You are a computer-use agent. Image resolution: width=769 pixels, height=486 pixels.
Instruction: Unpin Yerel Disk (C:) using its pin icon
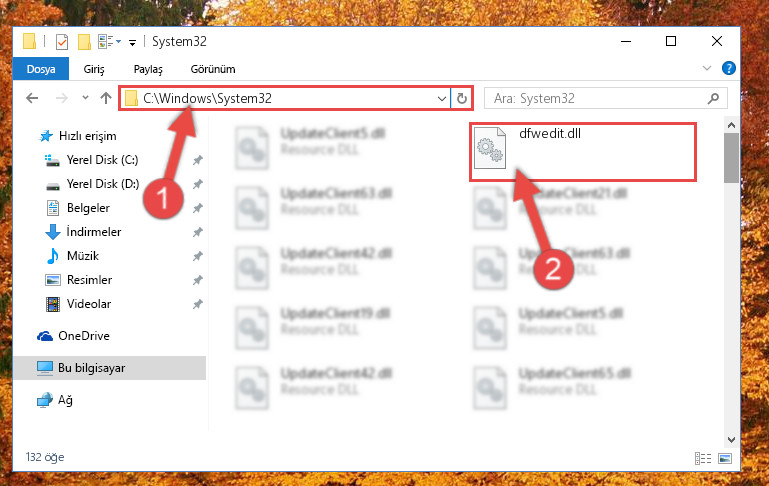pos(198,160)
